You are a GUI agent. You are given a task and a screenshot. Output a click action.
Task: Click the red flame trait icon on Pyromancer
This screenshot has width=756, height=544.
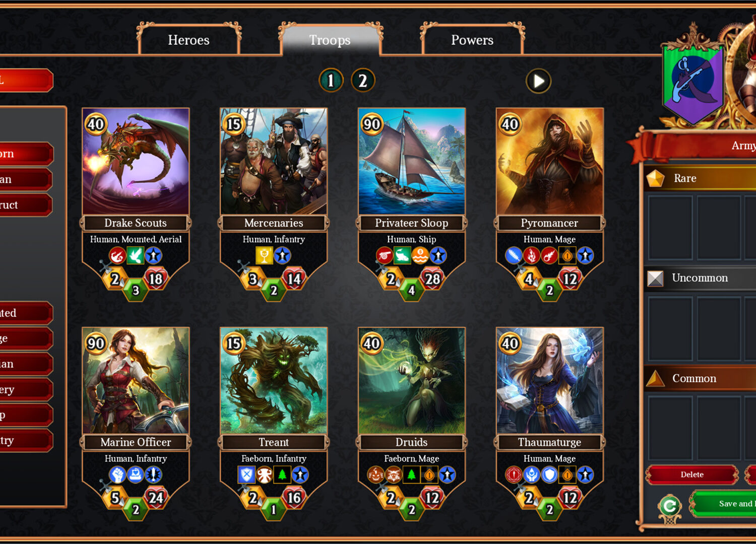(531, 256)
